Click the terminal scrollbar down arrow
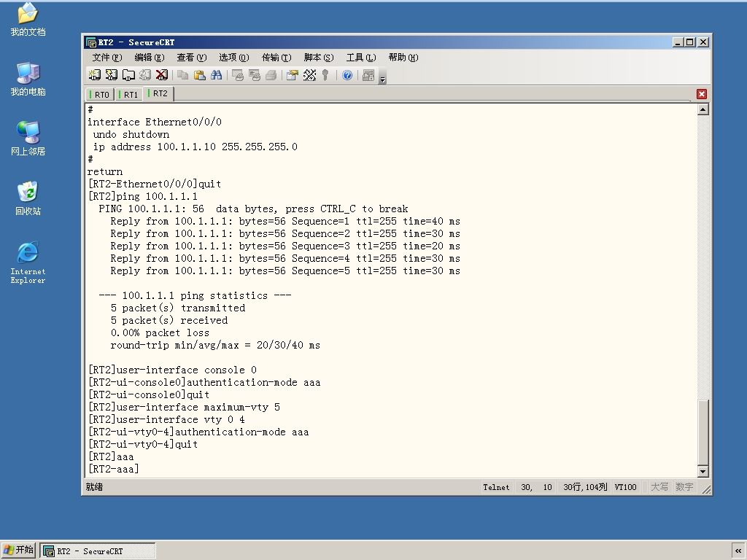Image resolution: width=747 pixels, height=560 pixels. coord(703,472)
